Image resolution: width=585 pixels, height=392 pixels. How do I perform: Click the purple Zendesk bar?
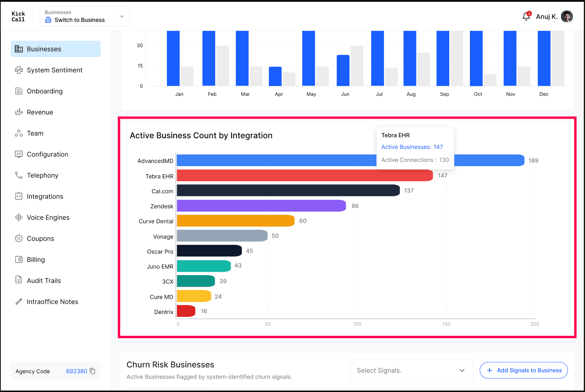261,206
